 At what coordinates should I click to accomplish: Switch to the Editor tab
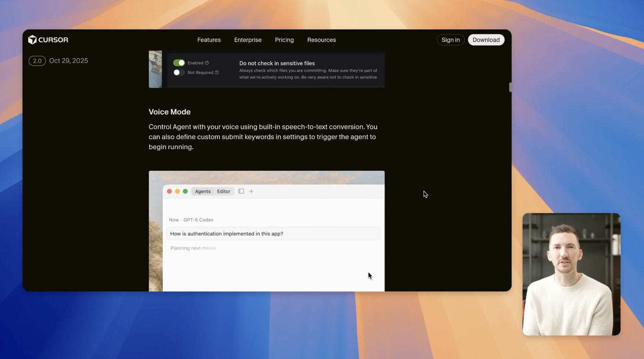click(x=223, y=191)
